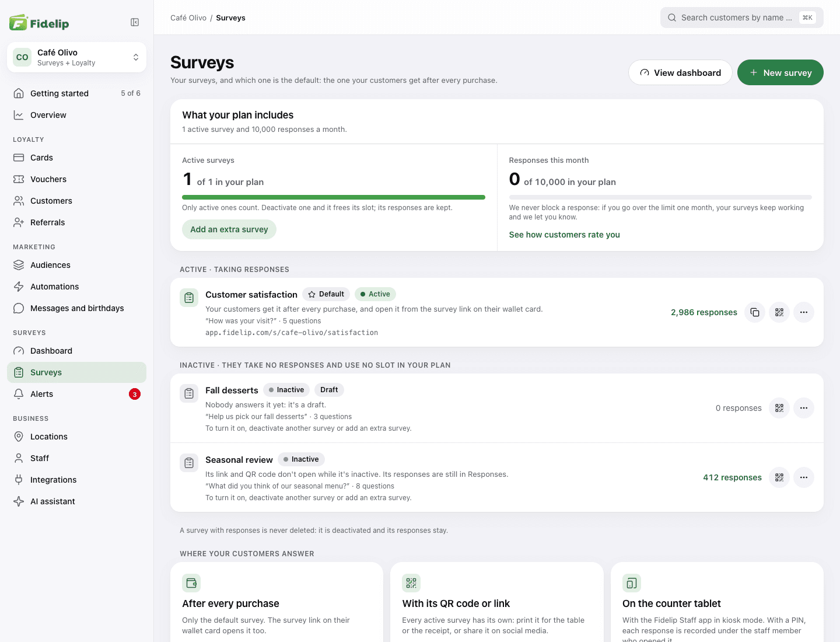Screen dimensions: 840x642
Task: Click the Audiences layers icon
Action: [x=19, y=265]
